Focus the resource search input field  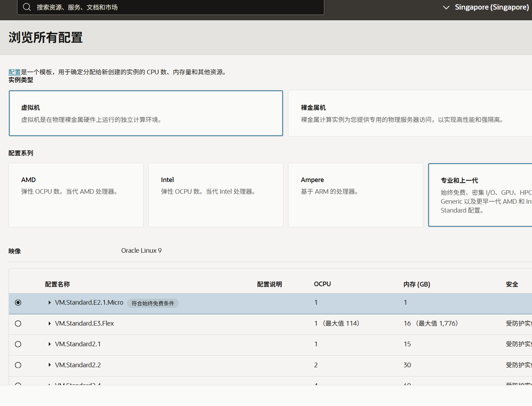pyautogui.click(x=171, y=7)
